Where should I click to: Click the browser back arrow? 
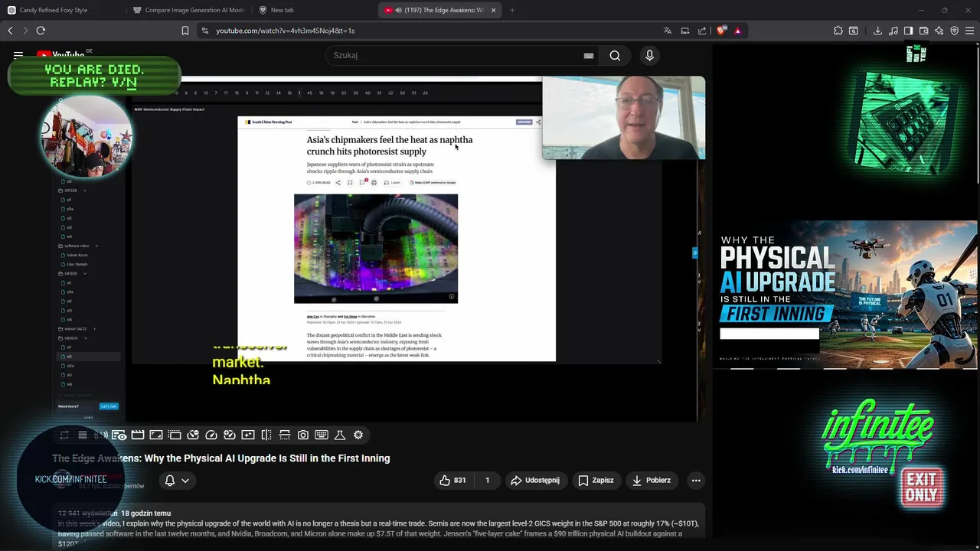(10, 31)
